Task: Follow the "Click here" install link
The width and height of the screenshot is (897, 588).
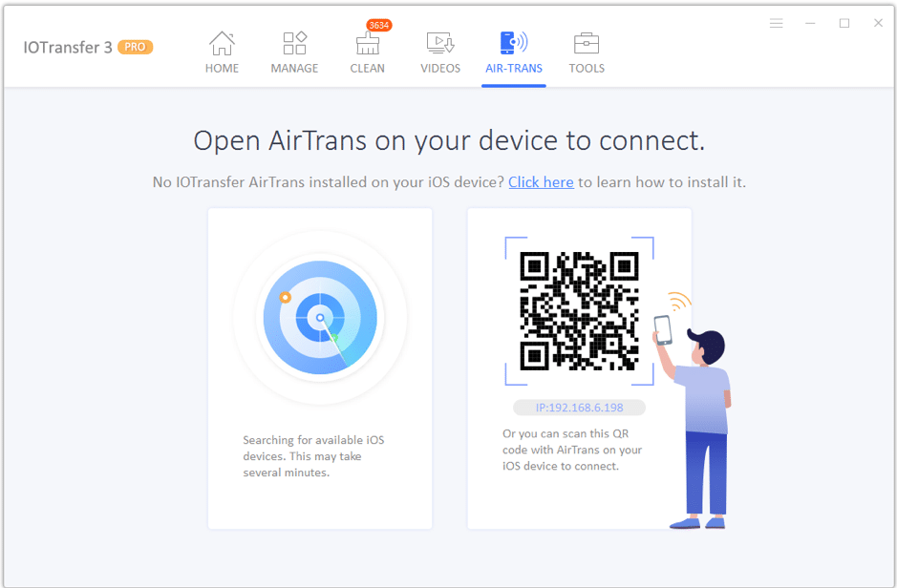Action: 542,181
